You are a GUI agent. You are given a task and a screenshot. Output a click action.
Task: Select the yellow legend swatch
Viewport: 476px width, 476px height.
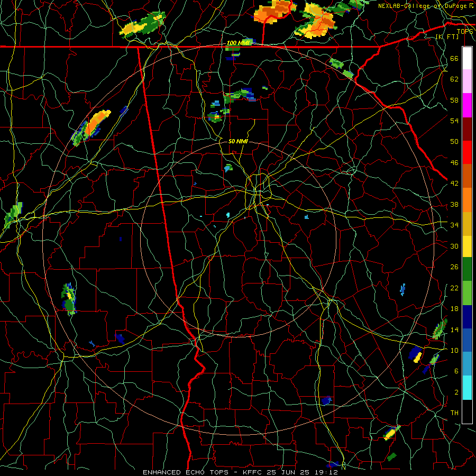click(x=467, y=246)
